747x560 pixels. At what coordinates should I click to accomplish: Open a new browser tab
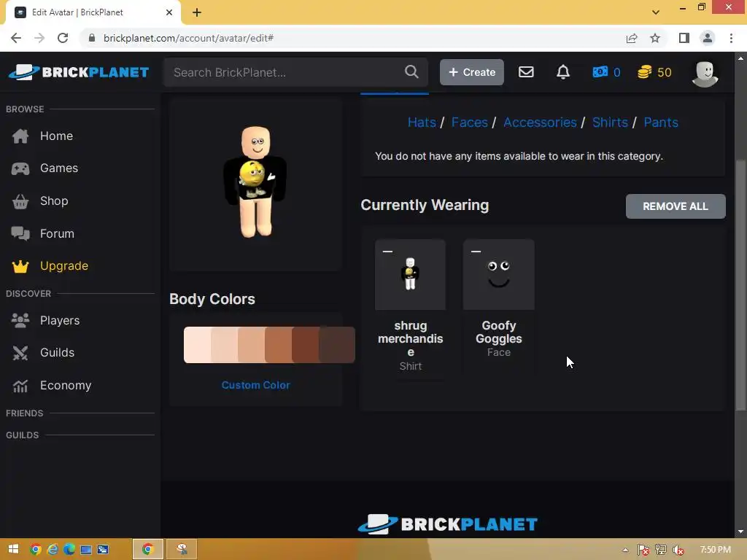point(197,12)
